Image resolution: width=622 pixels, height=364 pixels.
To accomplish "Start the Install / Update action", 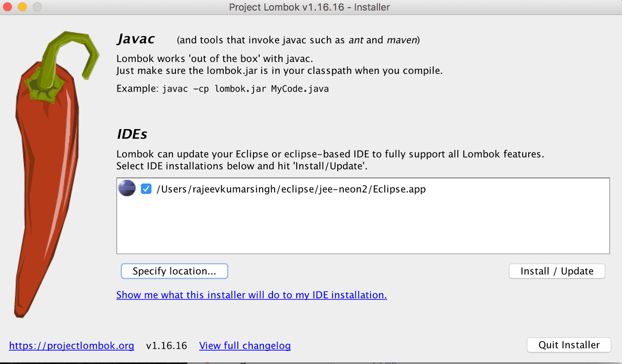I will click(557, 271).
